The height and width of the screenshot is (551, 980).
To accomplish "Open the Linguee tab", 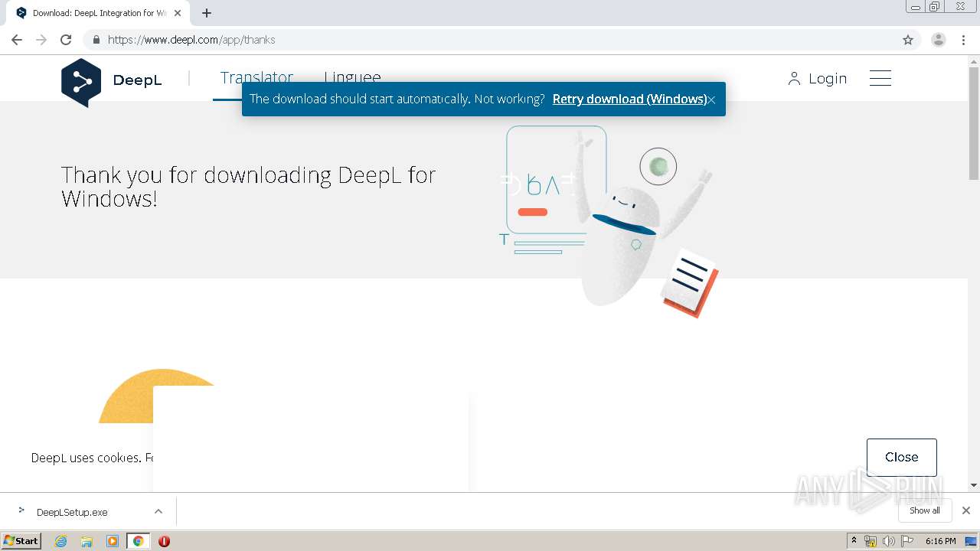I will [352, 77].
